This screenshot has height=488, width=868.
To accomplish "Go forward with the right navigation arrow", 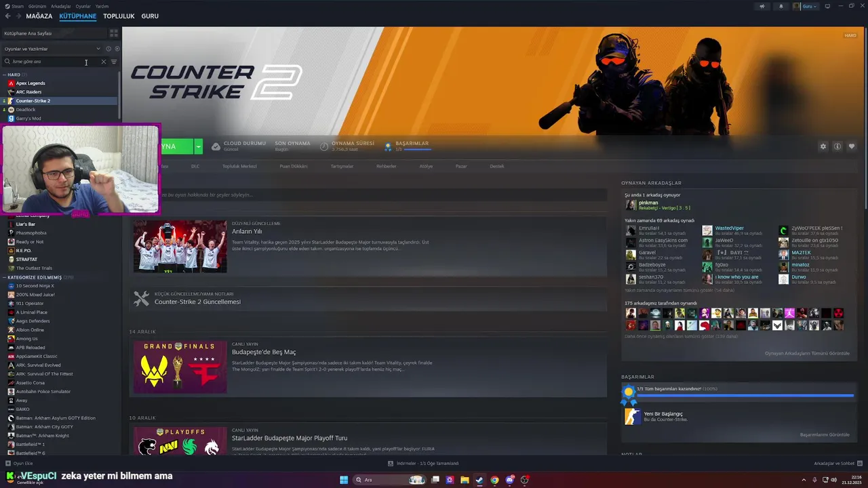I will pos(18,16).
